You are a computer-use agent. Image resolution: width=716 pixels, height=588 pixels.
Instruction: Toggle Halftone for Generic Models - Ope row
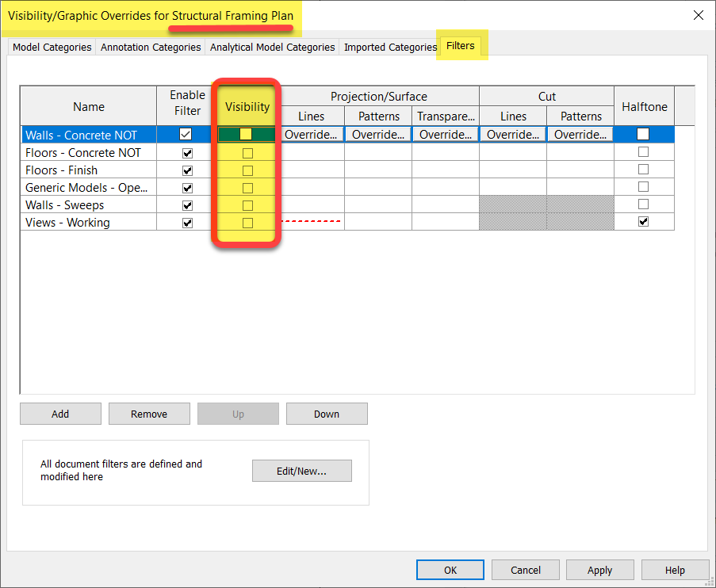(x=644, y=187)
